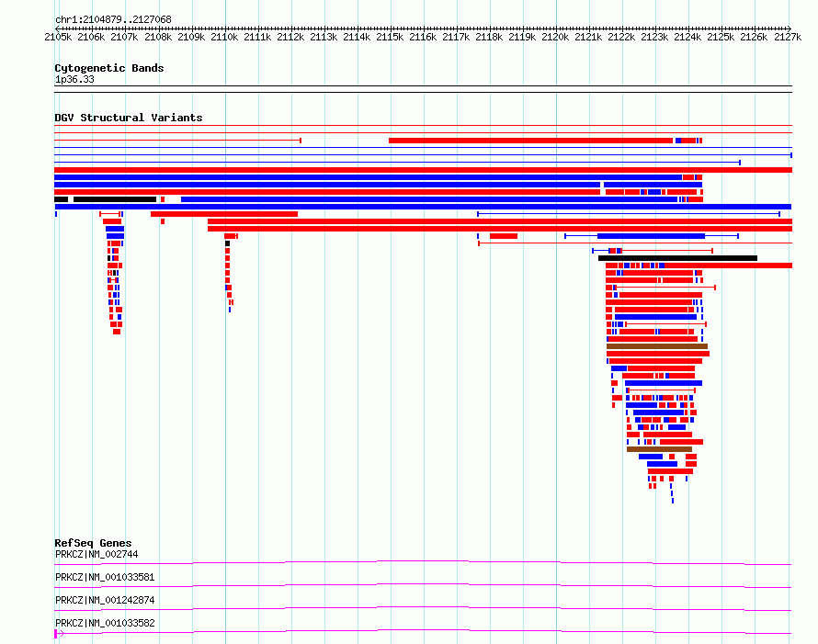This screenshot has width=818, height=644.
Task: Click the magenta transcript line below PRKCZ|NM_002744
Action: pyautogui.click(x=423, y=562)
